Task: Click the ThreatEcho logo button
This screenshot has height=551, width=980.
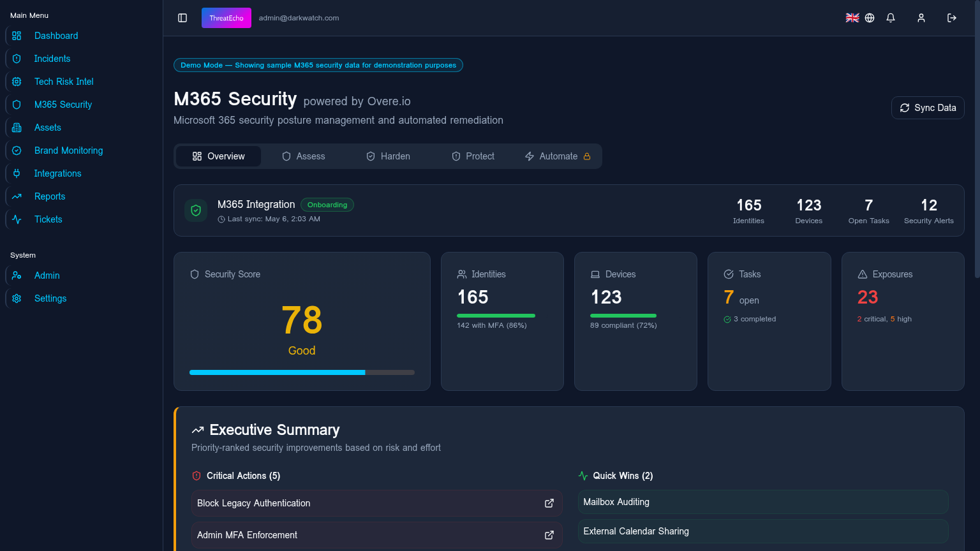Action: click(226, 18)
